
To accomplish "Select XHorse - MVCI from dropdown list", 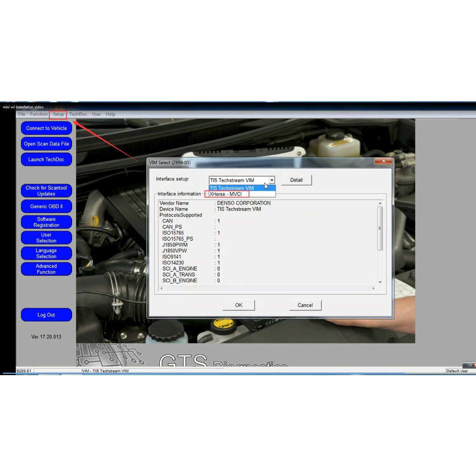I will 226,194.
